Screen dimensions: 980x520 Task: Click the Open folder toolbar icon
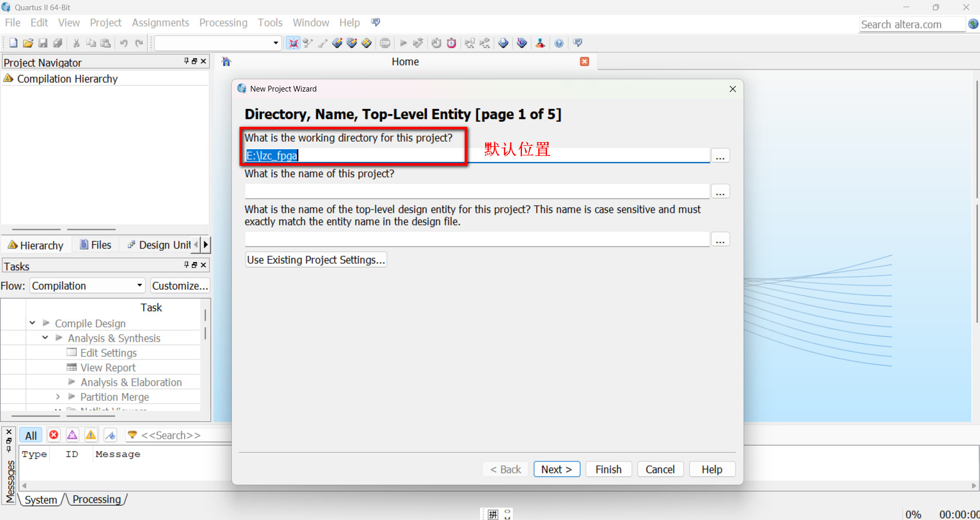tap(28, 43)
